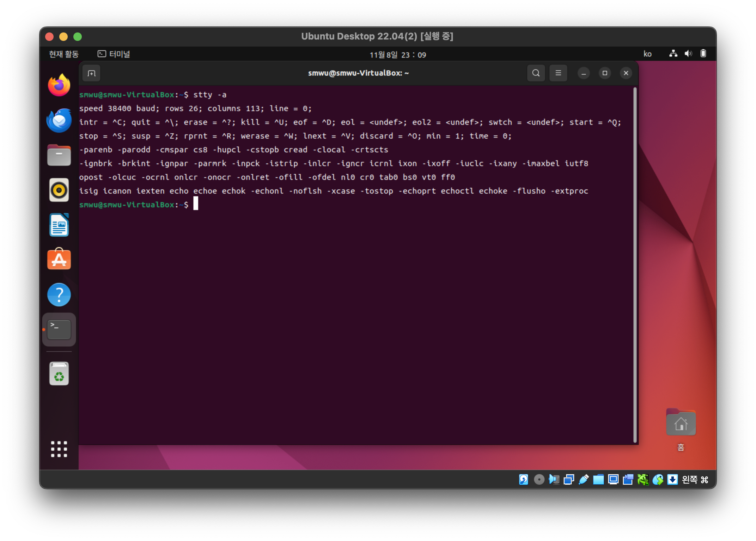This screenshot has height=541, width=756.
Task: Click the terminal vertical scrollbar
Action: click(635, 265)
